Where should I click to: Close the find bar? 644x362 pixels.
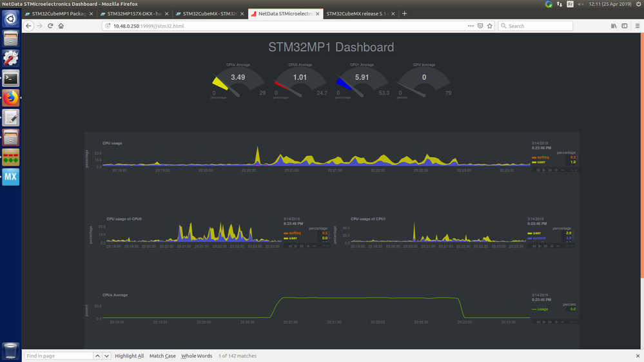[638, 356]
